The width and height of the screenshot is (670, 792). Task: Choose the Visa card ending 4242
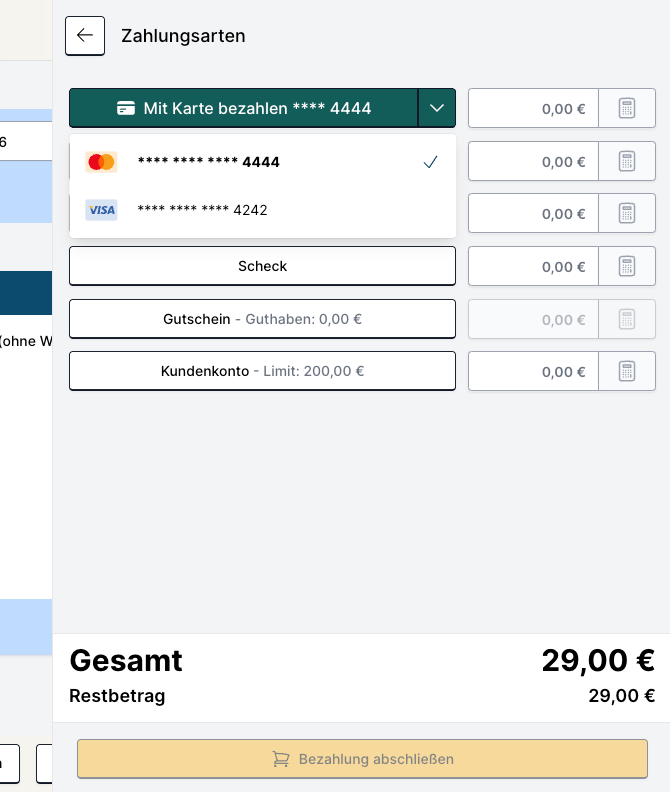203,210
